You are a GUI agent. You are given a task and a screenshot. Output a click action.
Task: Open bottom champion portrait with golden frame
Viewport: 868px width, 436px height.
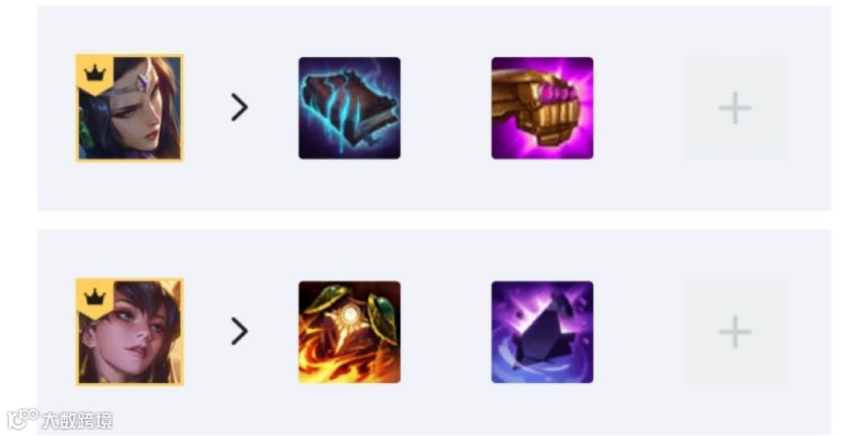pos(129,331)
